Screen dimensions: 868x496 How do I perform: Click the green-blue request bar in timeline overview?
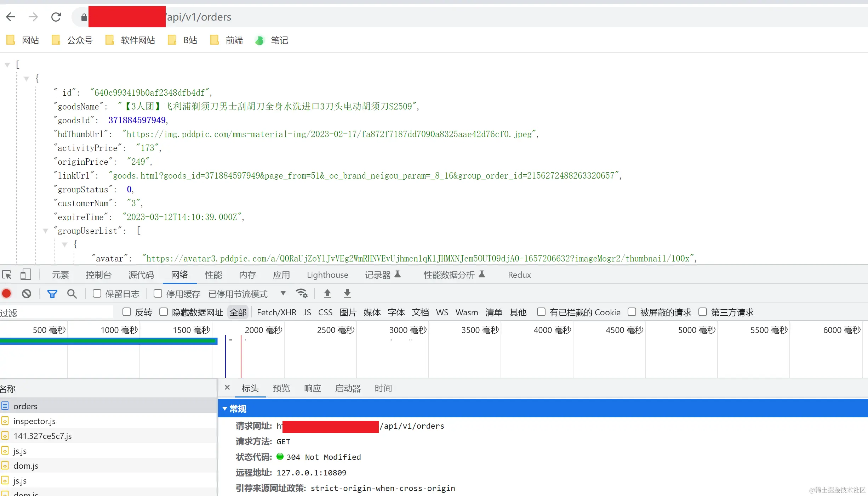[108, 341]
